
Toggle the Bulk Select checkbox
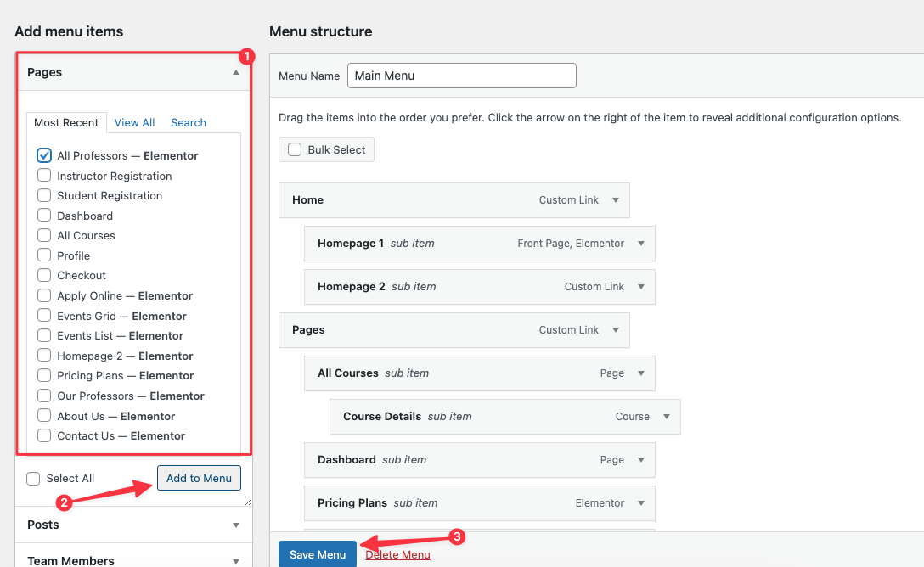pos(295,149)
